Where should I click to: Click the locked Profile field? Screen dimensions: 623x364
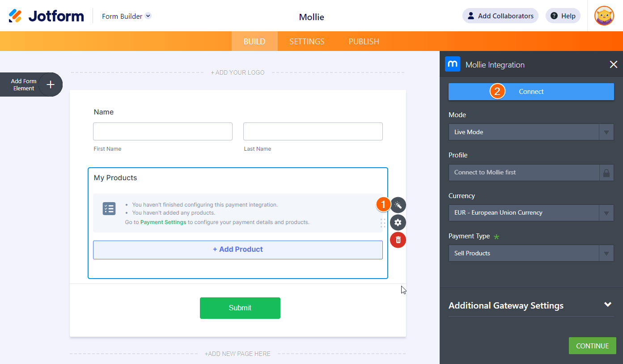[x=531, y=172]
